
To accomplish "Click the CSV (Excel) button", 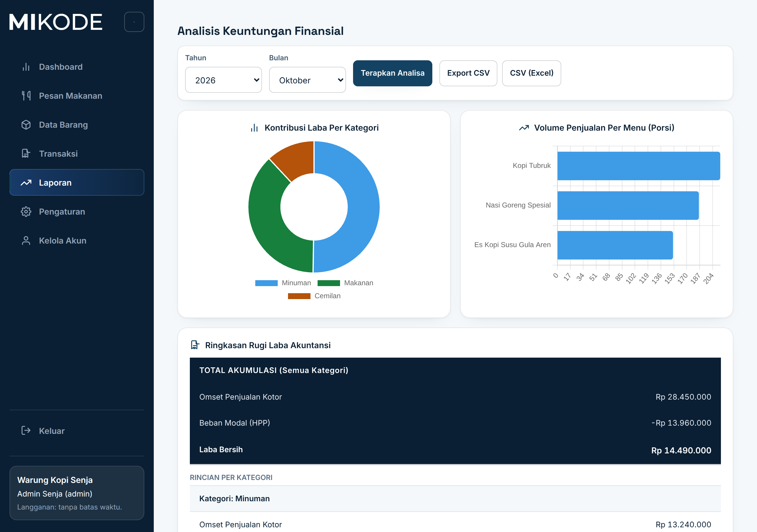I will point(531,73).
